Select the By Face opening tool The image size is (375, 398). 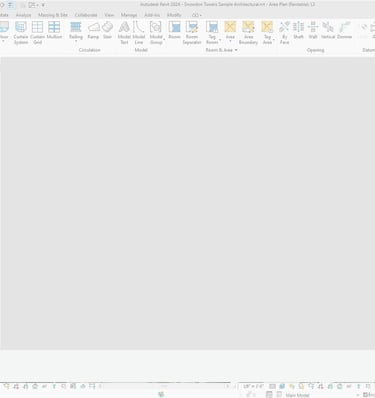284,33
